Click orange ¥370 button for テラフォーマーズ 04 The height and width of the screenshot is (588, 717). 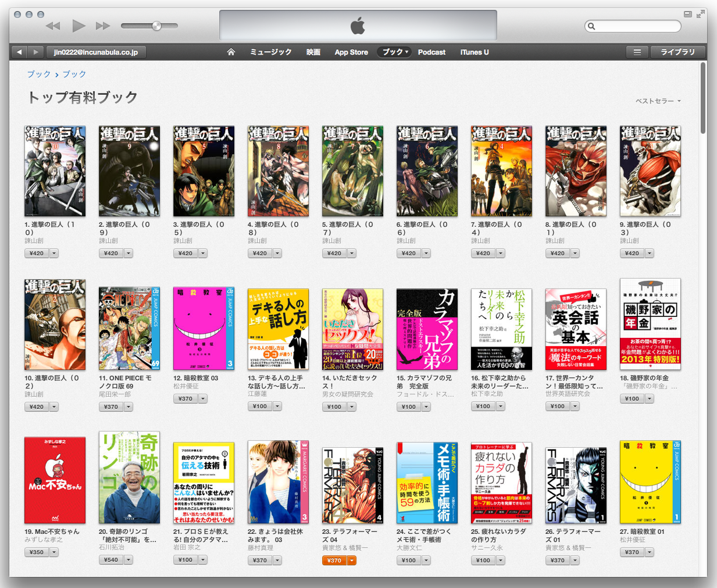334,561
